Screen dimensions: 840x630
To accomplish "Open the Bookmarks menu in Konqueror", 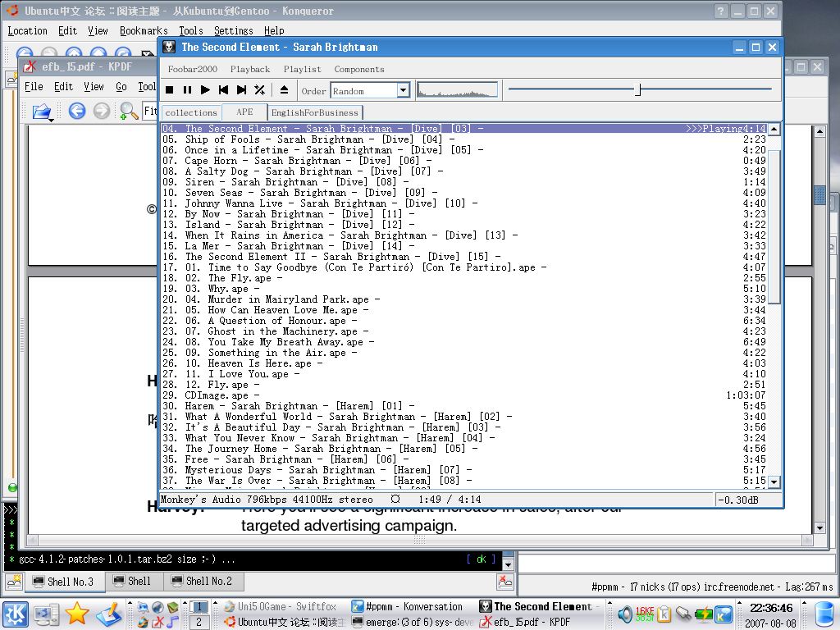I will coord(144,30).
